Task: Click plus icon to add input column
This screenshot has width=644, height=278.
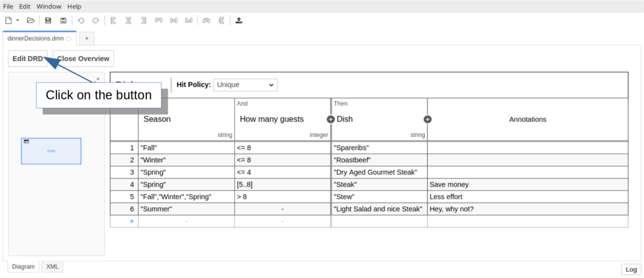Action: pos(331,119)
